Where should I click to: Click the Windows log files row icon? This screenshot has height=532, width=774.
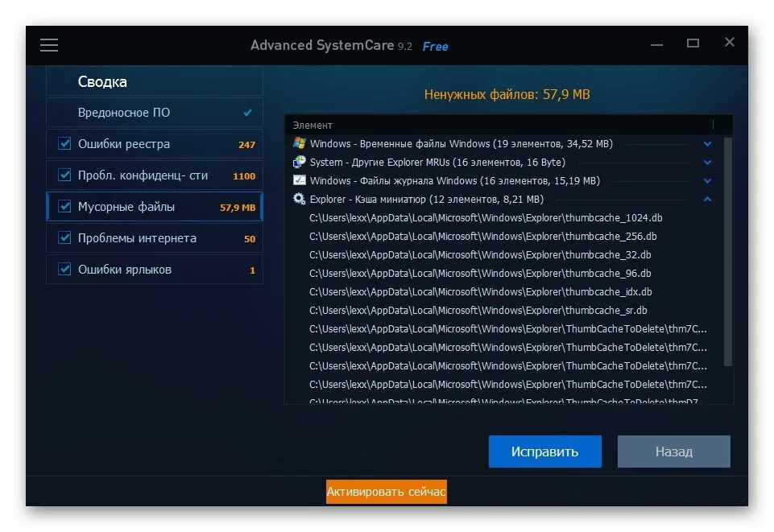[299, 180]
